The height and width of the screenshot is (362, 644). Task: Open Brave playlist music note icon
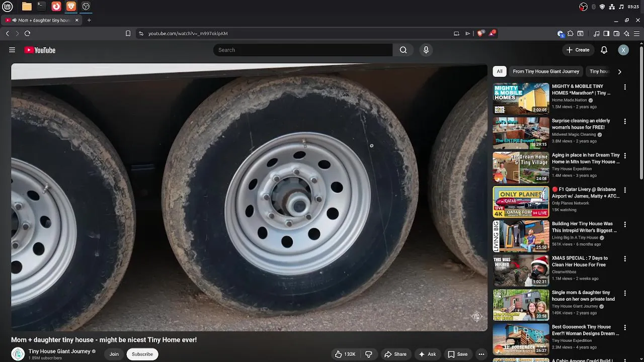coord(596,33)
